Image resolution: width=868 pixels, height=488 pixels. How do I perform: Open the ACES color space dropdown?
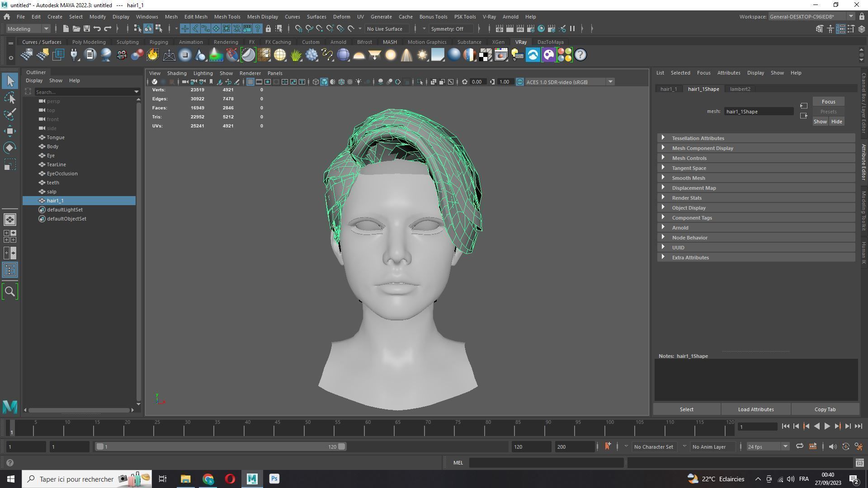pyautogui.click(x=570, y=82)
